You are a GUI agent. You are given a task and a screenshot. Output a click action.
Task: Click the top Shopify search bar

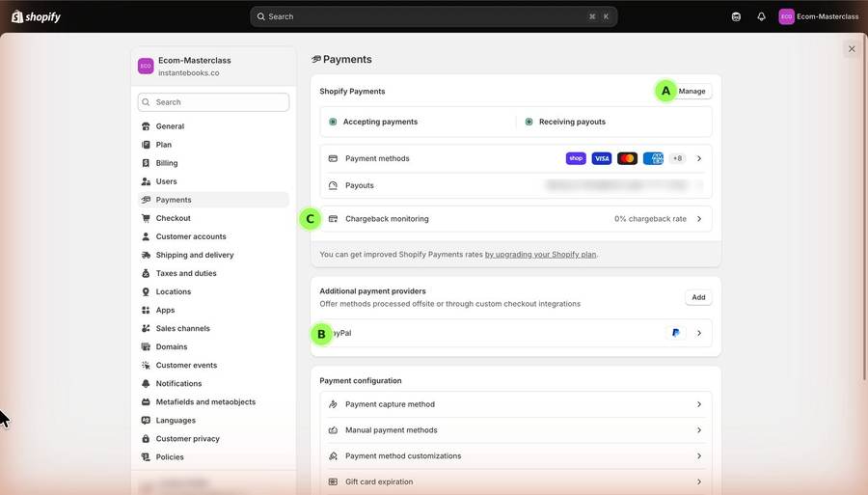[433, 16]
